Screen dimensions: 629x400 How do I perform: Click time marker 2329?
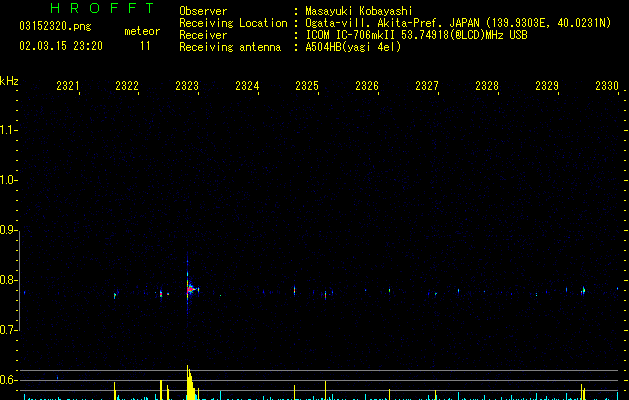click(x=547, y=86)
